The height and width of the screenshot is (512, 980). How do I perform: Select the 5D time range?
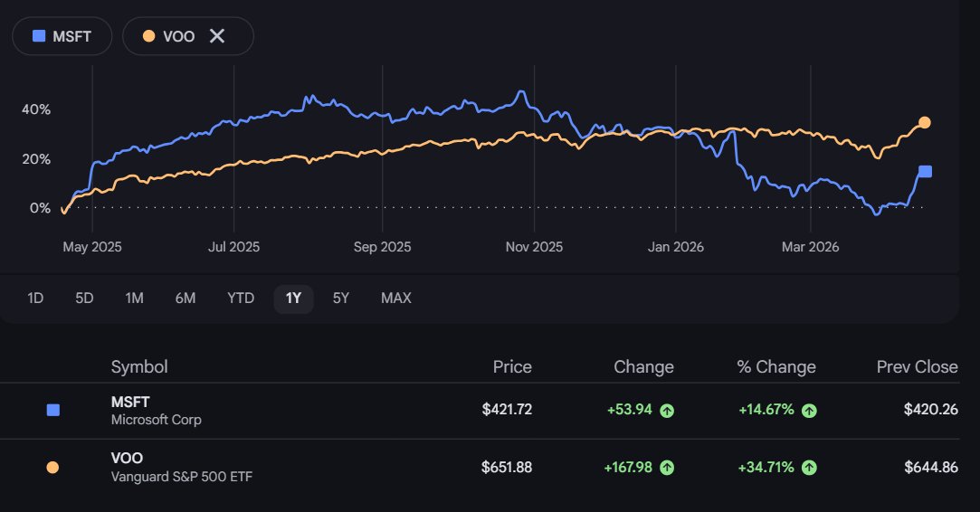tap(84, 299)
